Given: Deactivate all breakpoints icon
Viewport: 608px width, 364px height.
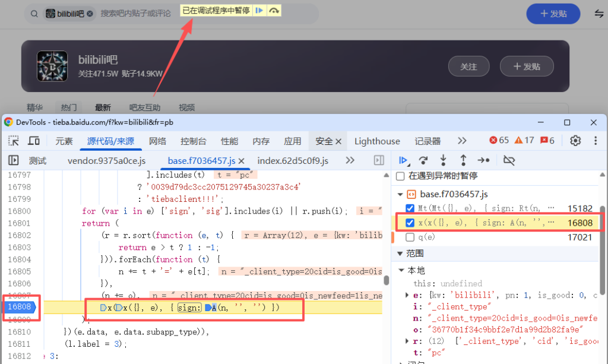Looking at the screenshot, I should point(509,160).
